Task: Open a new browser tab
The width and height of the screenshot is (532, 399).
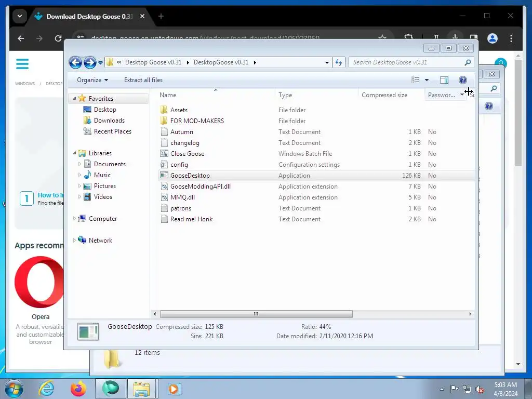Action: pyautogui.click(x=161, y=16)
